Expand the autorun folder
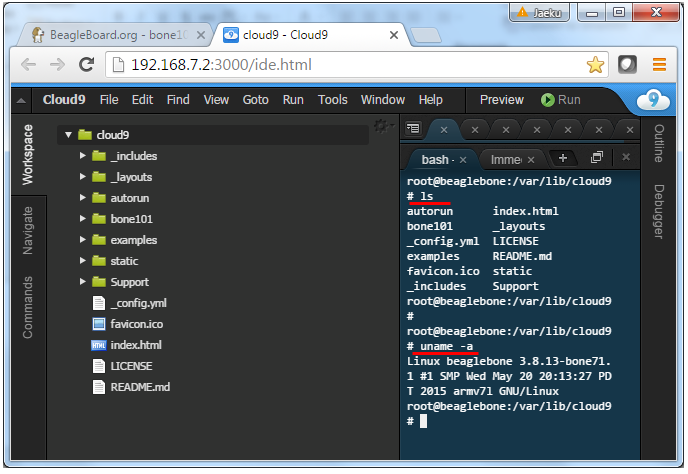The image size is (688, 474). coord(82,198)
